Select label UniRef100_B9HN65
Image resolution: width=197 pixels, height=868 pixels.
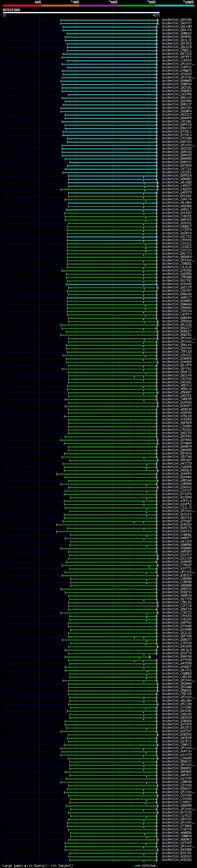pyautogui.click(x=177, y=81)
